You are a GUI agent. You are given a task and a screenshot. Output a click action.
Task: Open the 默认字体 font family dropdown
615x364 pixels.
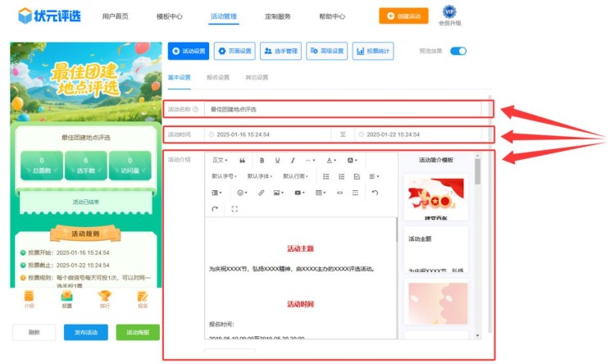[x=261, y=176]
